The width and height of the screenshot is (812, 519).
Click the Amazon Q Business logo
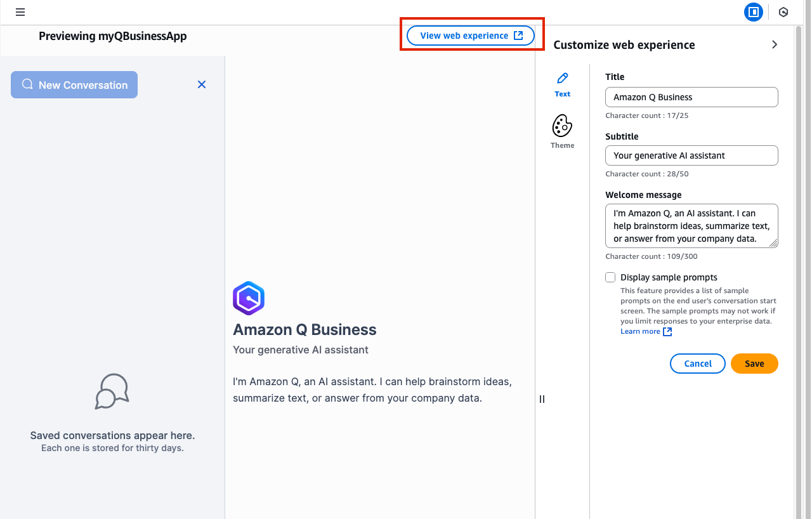coord(249,298)
